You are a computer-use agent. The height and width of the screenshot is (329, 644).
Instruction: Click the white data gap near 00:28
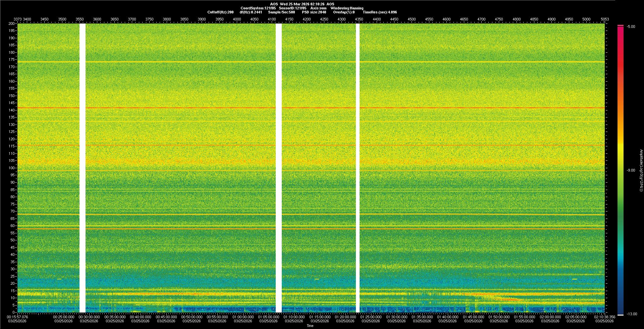[x=82, y=168]
